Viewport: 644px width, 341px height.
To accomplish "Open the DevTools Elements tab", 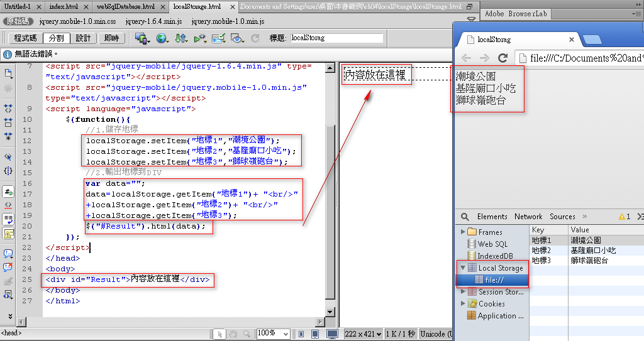I will tap(492, 217).
